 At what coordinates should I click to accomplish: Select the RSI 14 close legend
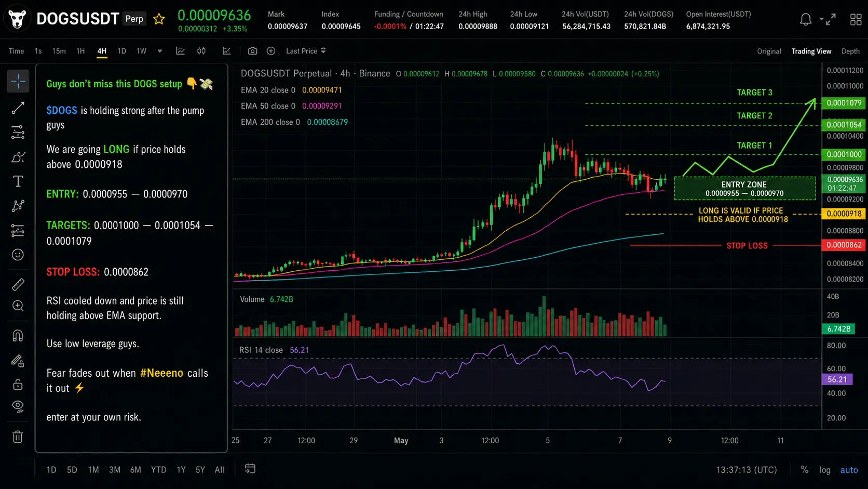point(274,350)
